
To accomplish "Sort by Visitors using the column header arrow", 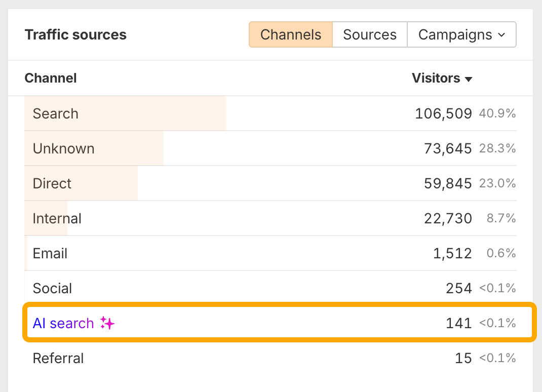I will click(x=469, y=79).
